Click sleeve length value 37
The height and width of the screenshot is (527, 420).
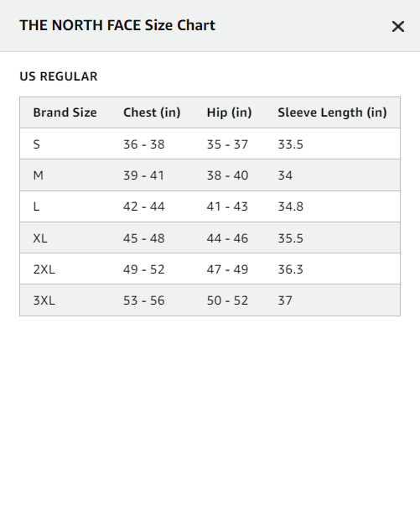point(285,300)
